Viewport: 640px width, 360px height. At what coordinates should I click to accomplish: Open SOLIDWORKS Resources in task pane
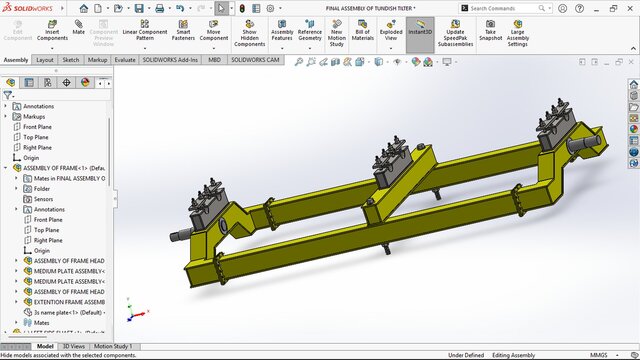click(633, 84)
